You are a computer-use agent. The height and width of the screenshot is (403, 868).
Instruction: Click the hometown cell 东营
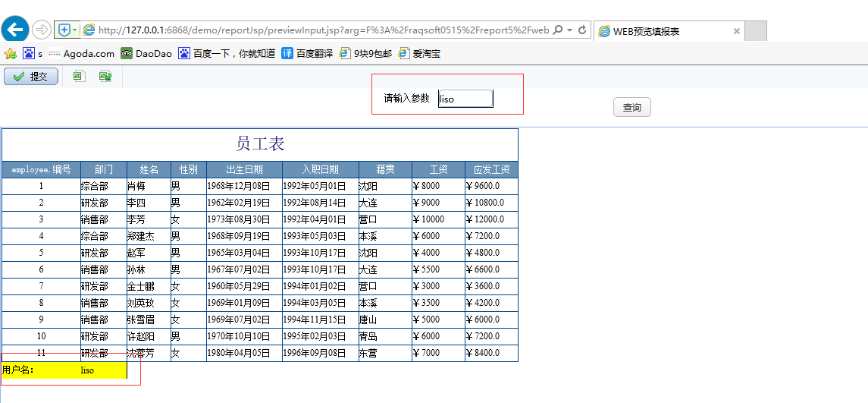click(x=385, y=353)
